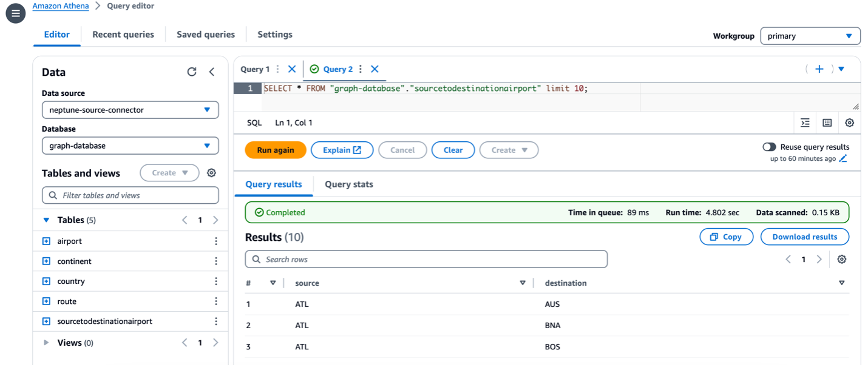Image resolution: width=868 pixels, height=367 pixels.
Task: Expand the Views section
Action: point(47,342)
